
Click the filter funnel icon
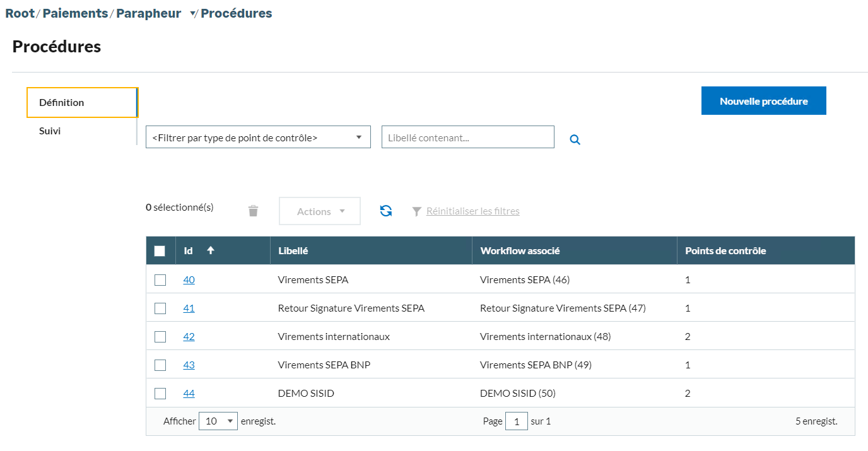(416, 212)
